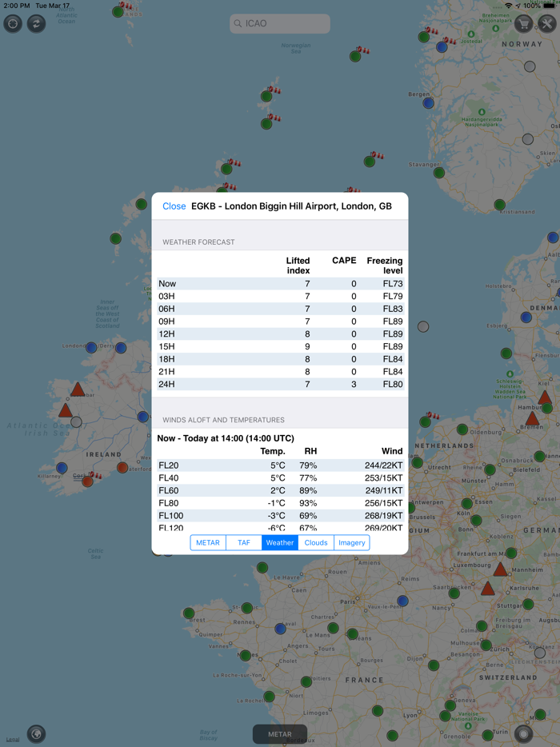Tap the 'Freezing level' column header
The image size is (560, 747).
[385, 266]
